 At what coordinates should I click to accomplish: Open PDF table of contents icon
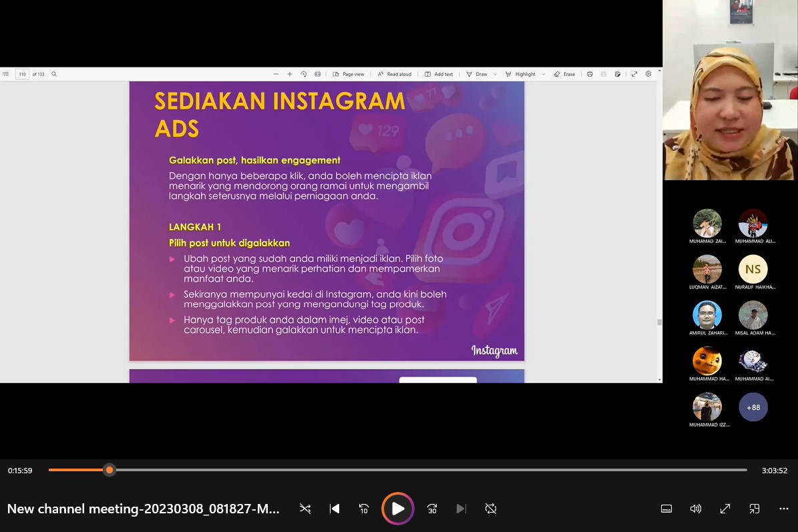pyautogui.click(x=6, y=74)
